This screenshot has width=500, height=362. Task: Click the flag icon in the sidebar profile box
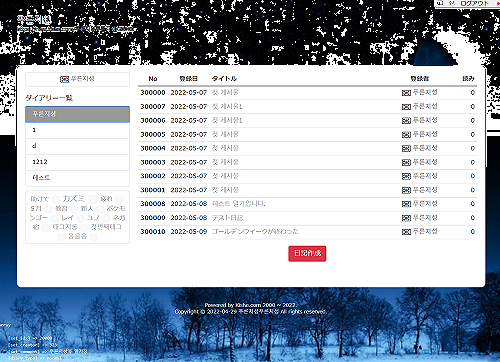tap(64, 79)
